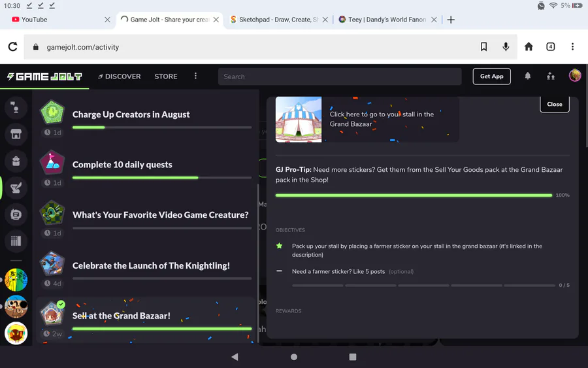Go to browser home page icon

click(x=529, y=46)
